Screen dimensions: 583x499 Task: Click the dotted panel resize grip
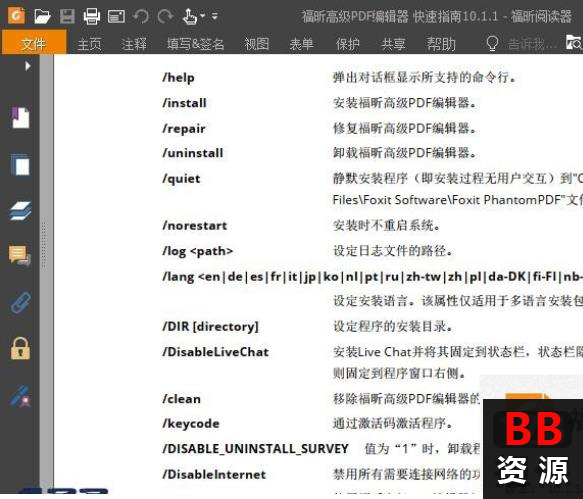coord(44,244)
